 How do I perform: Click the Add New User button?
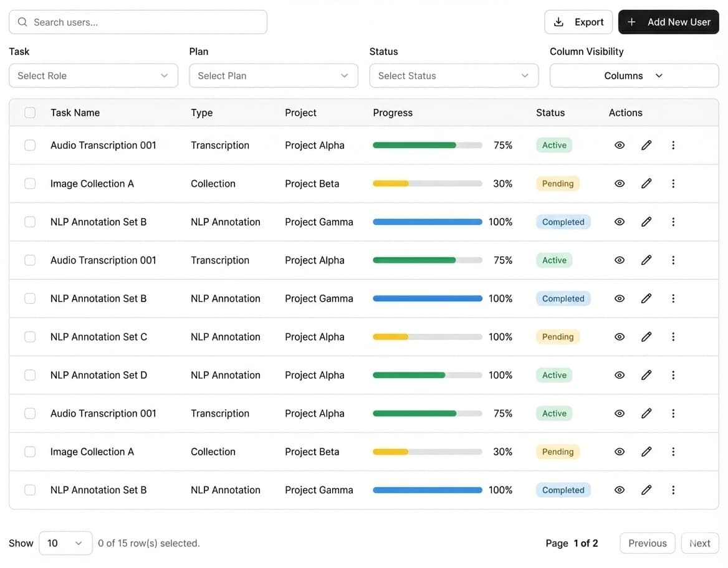coord(668,21)
